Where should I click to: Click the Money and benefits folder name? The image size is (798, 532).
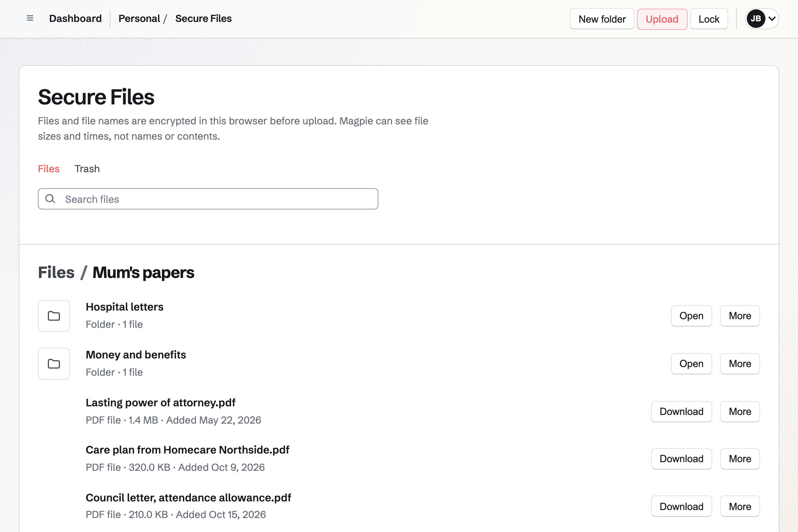(x=136, y=354)
